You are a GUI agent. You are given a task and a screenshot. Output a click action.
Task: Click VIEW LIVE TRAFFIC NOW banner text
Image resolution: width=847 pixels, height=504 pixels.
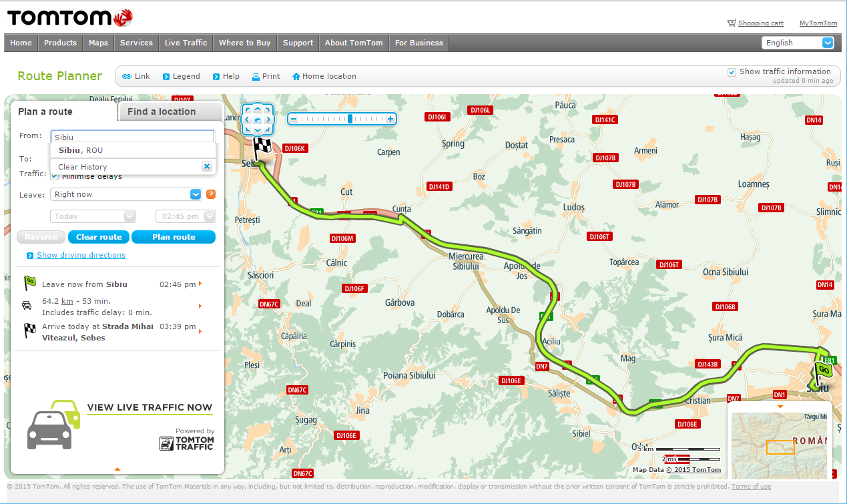point(150,407)
